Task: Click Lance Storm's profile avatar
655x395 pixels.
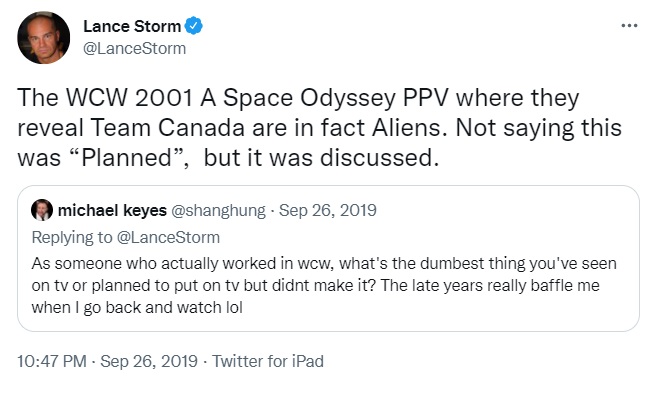Action: coord(43,38)
